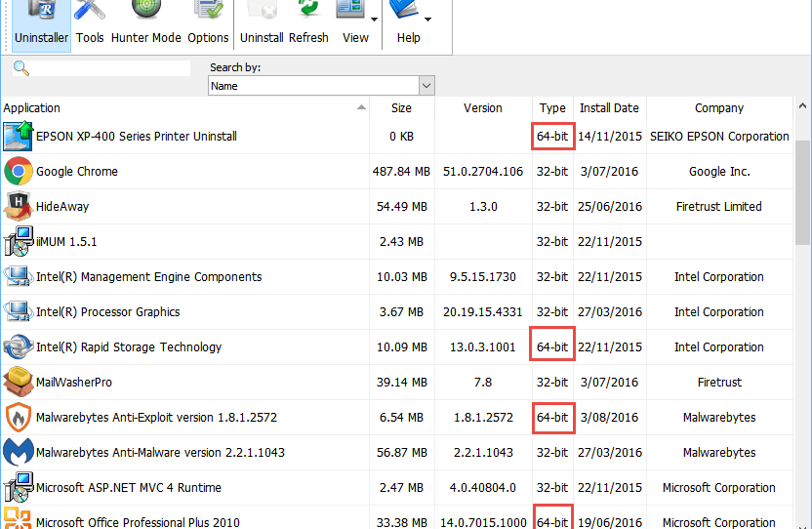Click Intel Processor Graphics icon
The width and height of the screenshot is (812, 529).
point(19,312)
